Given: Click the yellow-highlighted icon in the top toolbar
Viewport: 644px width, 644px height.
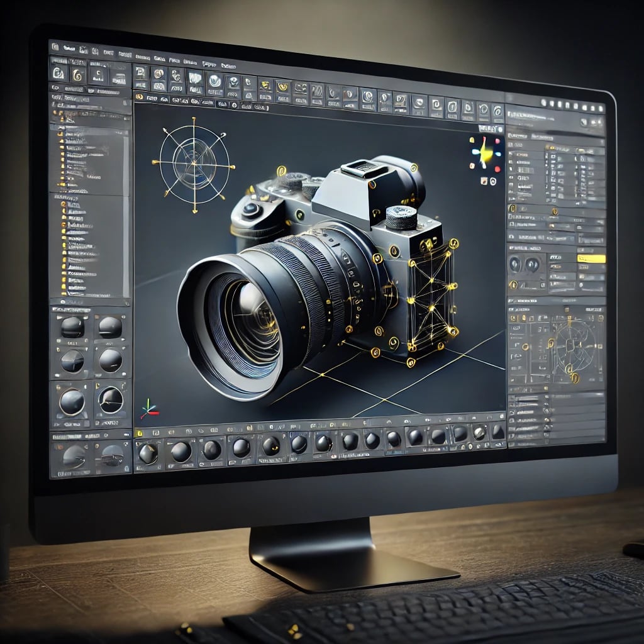Looking at the screenshot, I should click(x=283, y=89).
